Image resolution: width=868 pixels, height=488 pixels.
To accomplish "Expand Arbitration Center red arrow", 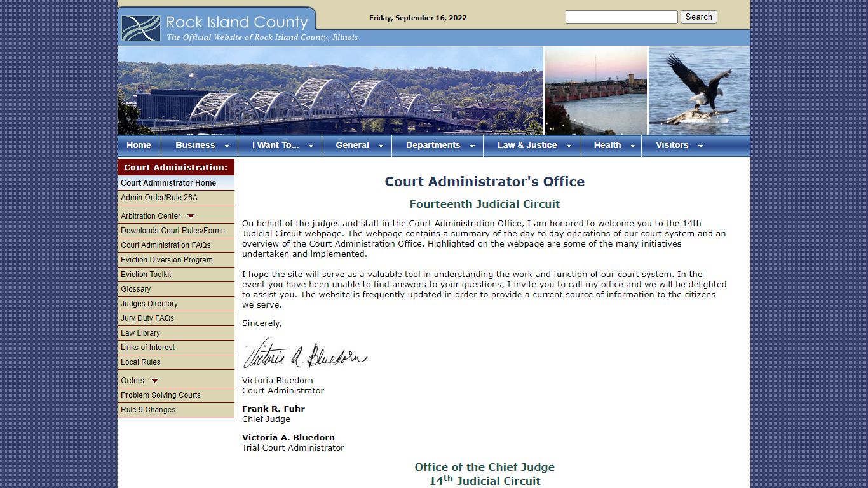I will tap(191, 216).
